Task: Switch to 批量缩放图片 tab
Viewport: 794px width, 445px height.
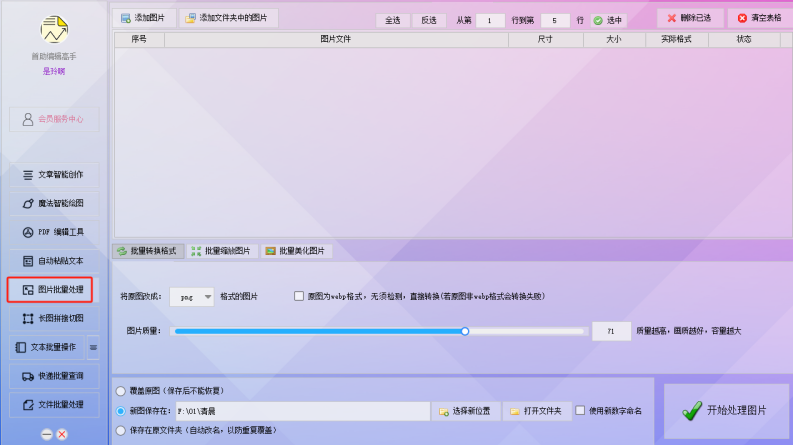Action: pos(221,251)
